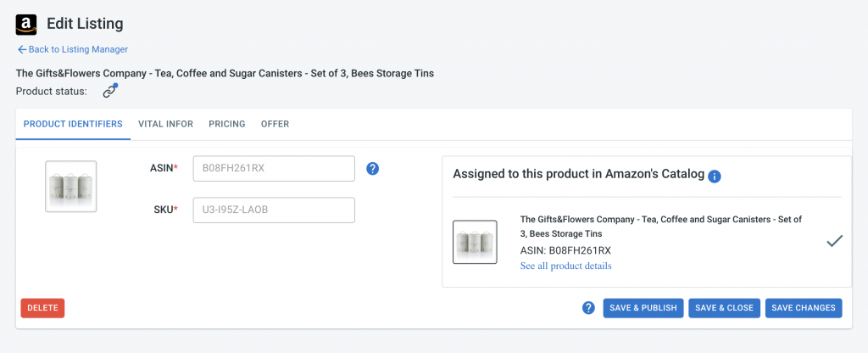Screen dimensions: 868x353
Task: Select the catalog text ASIN: B08FH261RX
Action: click(x=565, y=250)
